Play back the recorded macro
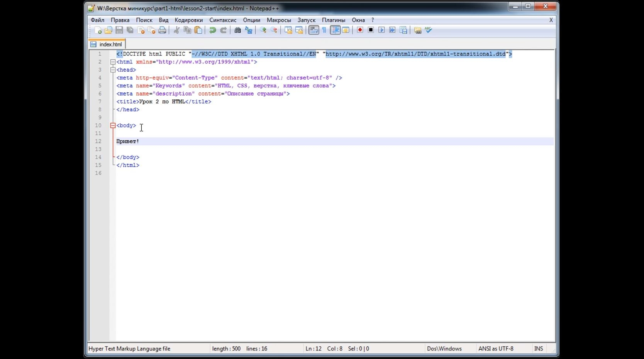 [381, 30]
